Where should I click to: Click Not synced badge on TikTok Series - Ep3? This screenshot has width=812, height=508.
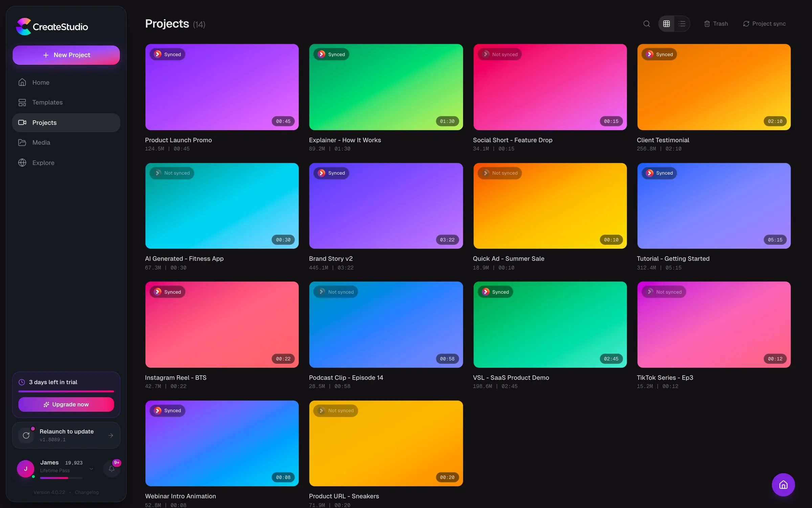[x=664, y=292]
